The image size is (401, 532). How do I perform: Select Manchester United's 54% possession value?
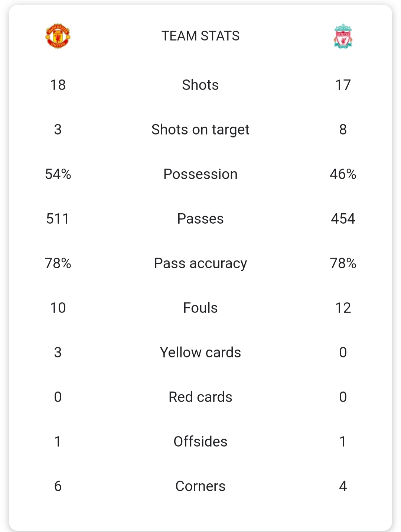click(58, 174)
